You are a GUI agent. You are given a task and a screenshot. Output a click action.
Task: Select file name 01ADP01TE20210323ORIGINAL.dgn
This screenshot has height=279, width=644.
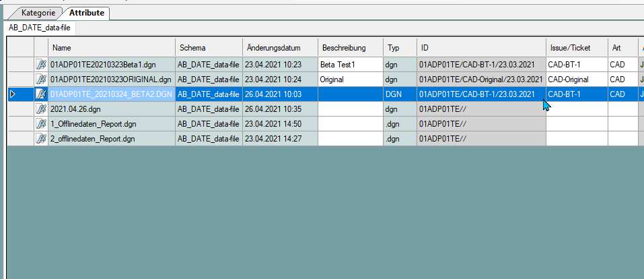coord(112,80)
